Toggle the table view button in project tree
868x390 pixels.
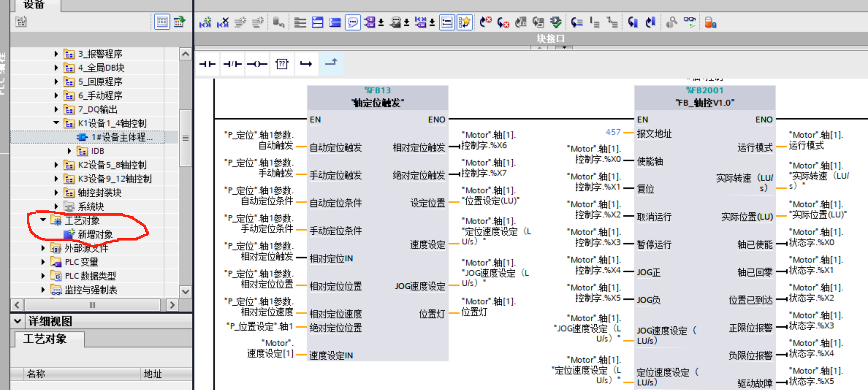pyautogui.click(x=162, y=22)
